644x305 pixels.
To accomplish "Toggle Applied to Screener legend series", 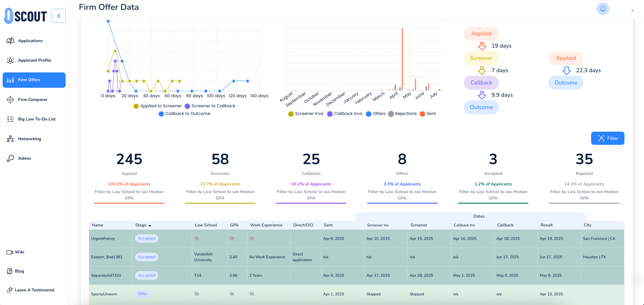I will pyautogui.click(x=161, y=106).
